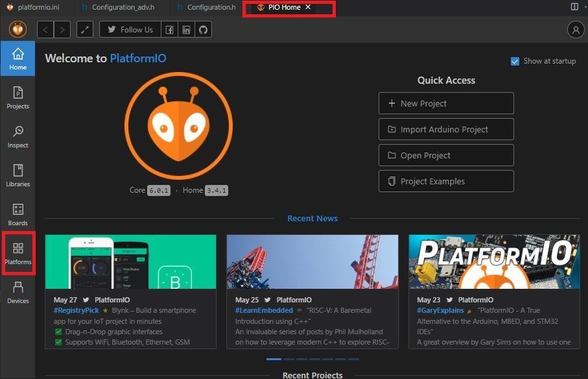Select the PIO Home tab
The width and height of the screenshot is (588, 379).
click(x=284, y=7)
